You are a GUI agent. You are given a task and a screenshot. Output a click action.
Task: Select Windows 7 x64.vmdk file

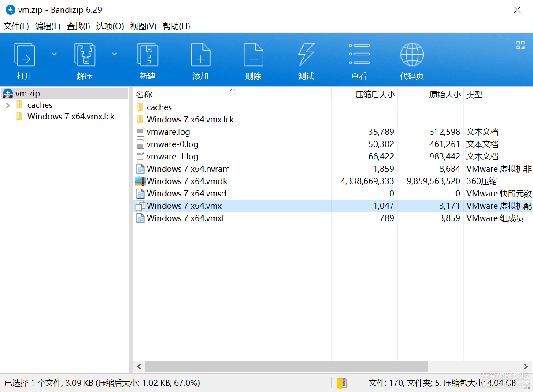click(x=187, y=181)
